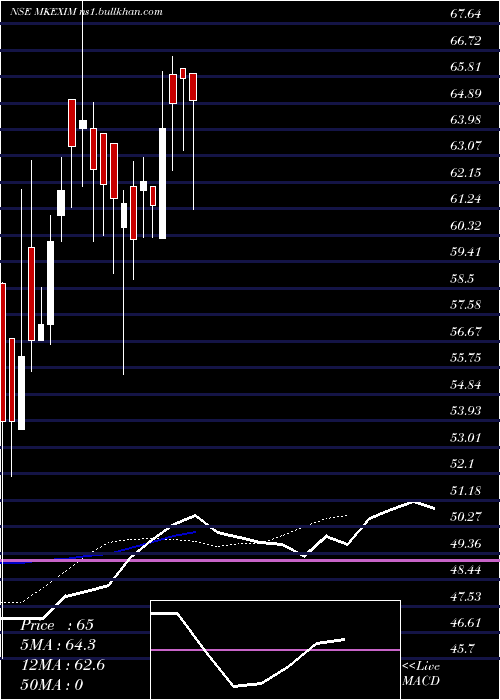Click the 49.36 price axis label

[466, 543]
